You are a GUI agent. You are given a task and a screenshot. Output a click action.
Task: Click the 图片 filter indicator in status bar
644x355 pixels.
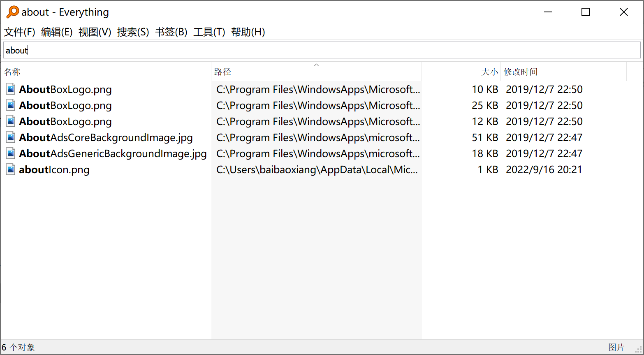tap(616, 347)
